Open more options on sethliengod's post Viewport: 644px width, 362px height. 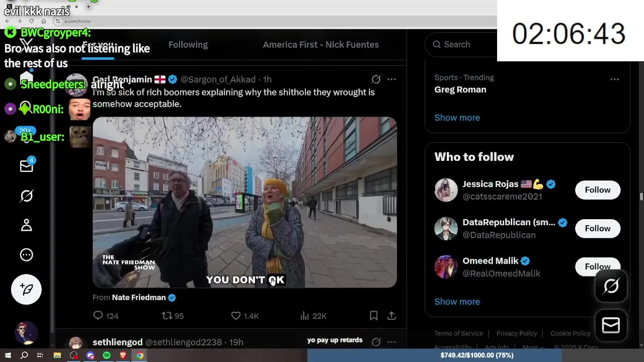pyautogui.click(x=391, y=342)
